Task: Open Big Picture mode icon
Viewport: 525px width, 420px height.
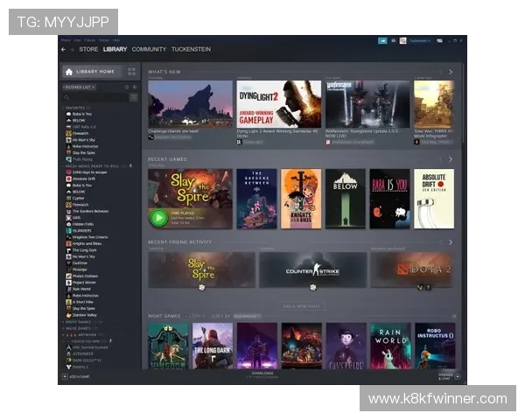Action: point(439,40)
